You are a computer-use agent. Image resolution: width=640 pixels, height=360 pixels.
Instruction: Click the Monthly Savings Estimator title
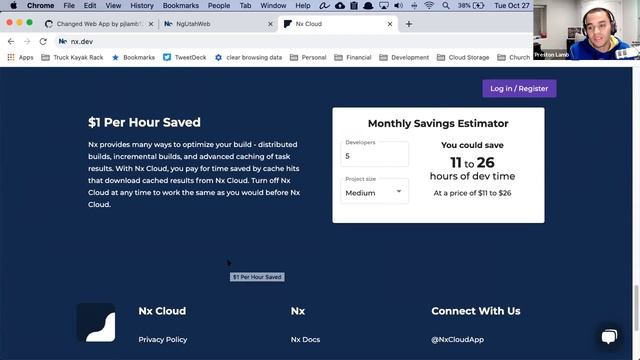(438, 124)
